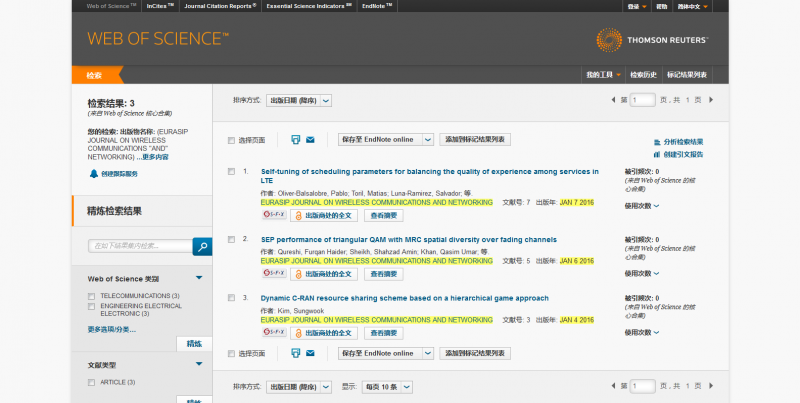Image resolution: width=800 pixels, height=403 pixels.
Task: Open the Self-tuning of scheduling parameters article
Action: pos(430,176)
